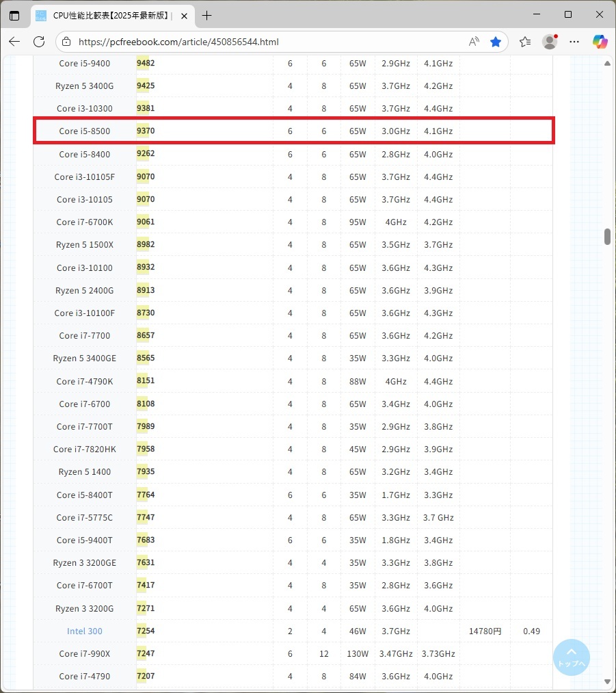The height and width of the screenshot is (693, 616).
Task: Click the Core i3-10300 cell
Action: [x=84, y=108]
